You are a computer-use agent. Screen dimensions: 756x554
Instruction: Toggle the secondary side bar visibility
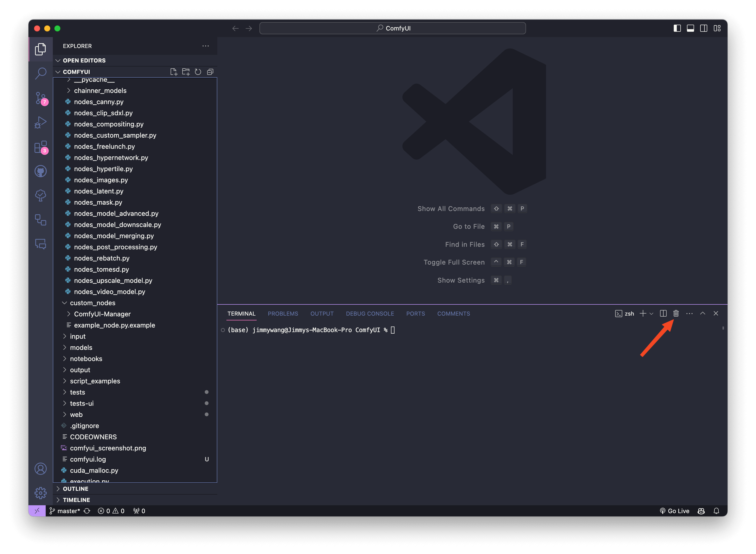coord(704,28)
